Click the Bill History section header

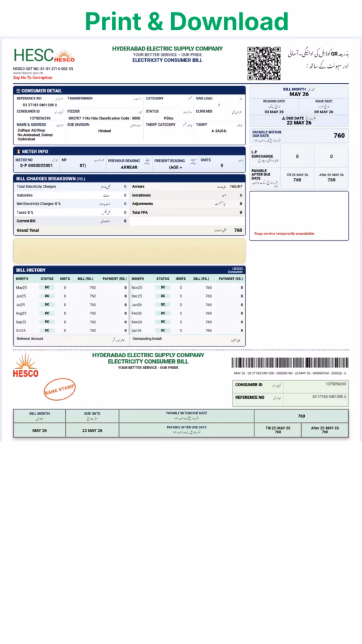tap(129, 270)
